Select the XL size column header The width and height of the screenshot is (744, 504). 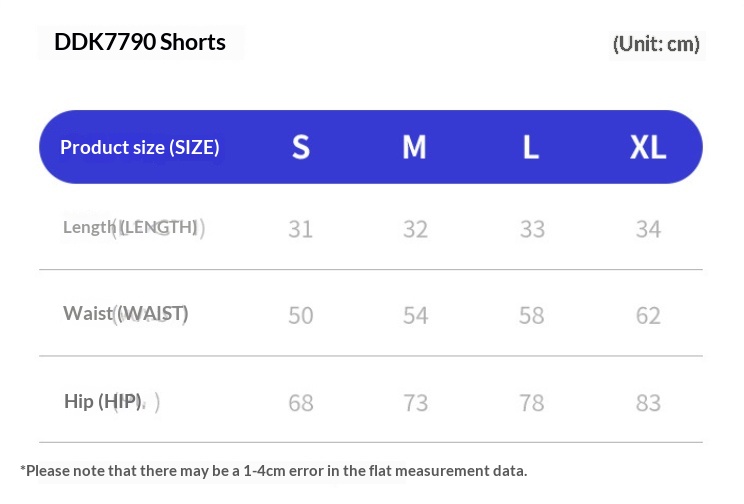click(648, 148)
